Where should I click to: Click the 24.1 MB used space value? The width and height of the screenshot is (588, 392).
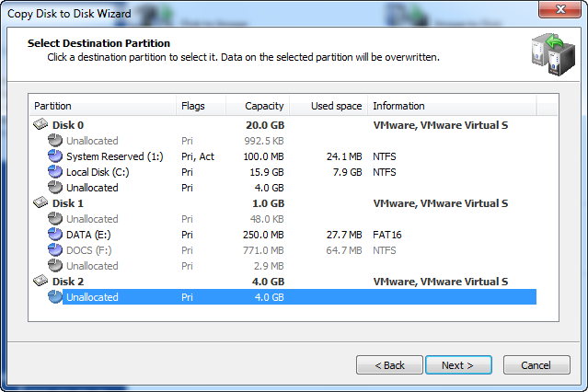tap(344, 156)
